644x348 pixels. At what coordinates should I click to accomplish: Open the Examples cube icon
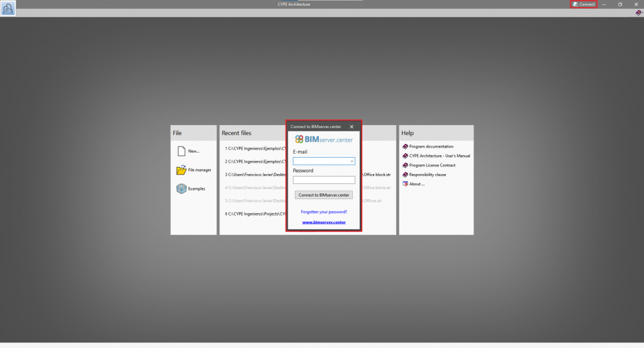(181, 188)
